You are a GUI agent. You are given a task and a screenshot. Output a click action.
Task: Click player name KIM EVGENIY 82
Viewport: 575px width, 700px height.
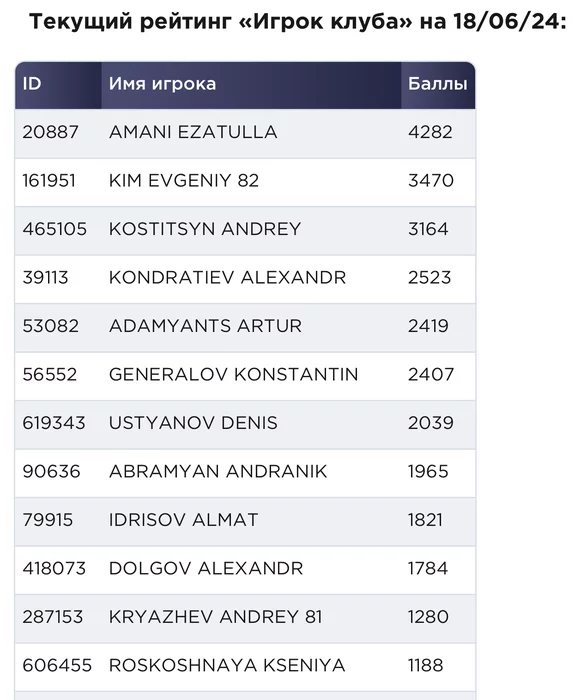[184, 181]
